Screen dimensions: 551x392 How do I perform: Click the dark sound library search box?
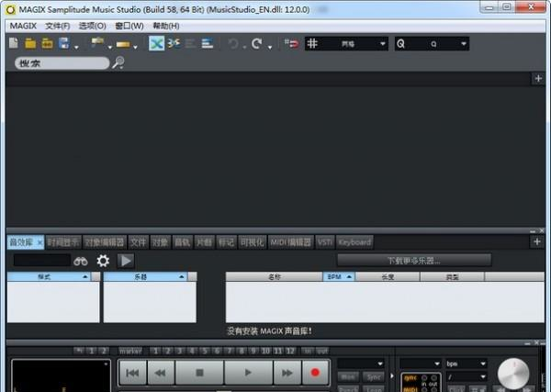point(42,261)
